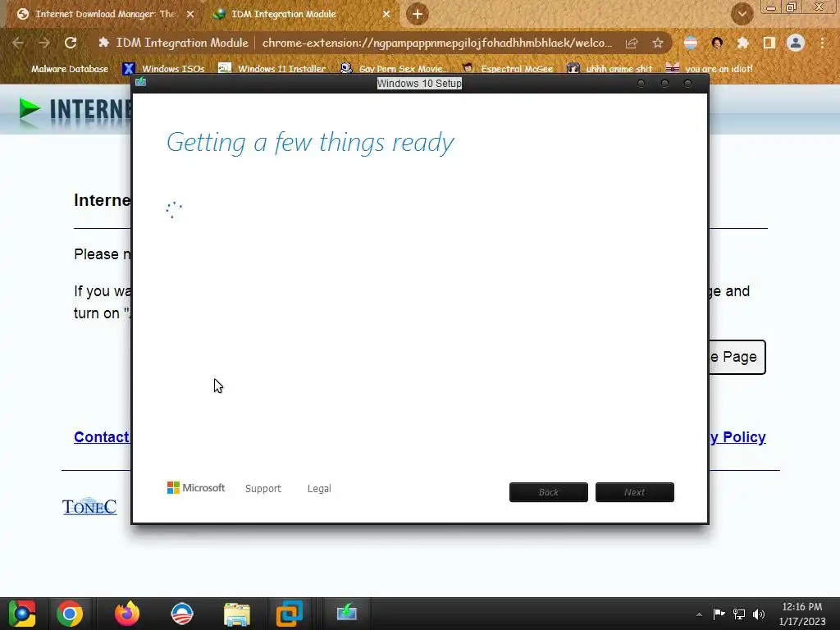This screenshot has width=840, height=630.
Task: Click the Chrome address bar URL
Action: 436,43
